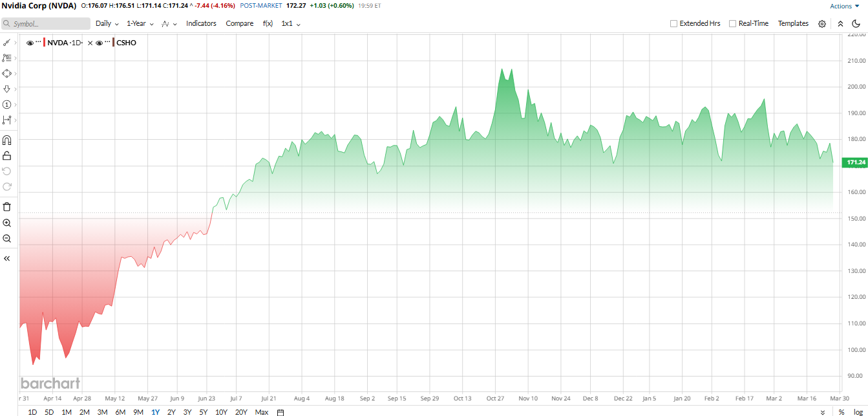Open the custom date range calendar icon
Screen dimensions: 868x416
click(x=280, y=412)
